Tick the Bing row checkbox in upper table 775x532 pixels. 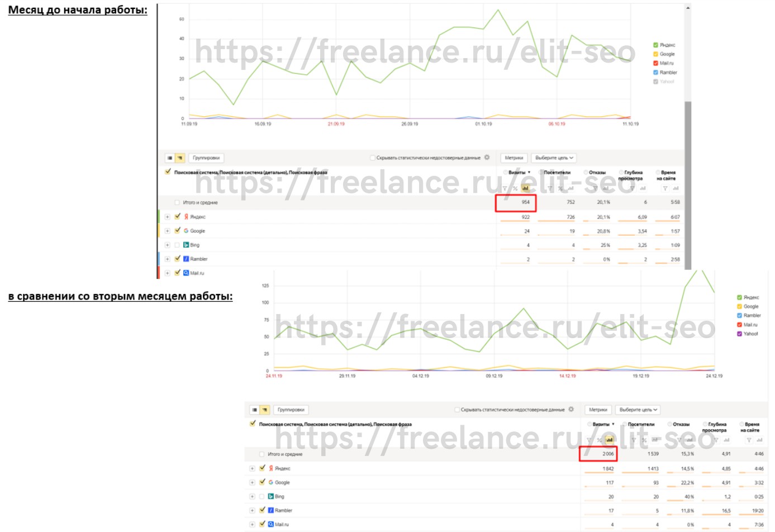(x=177, y=245)
